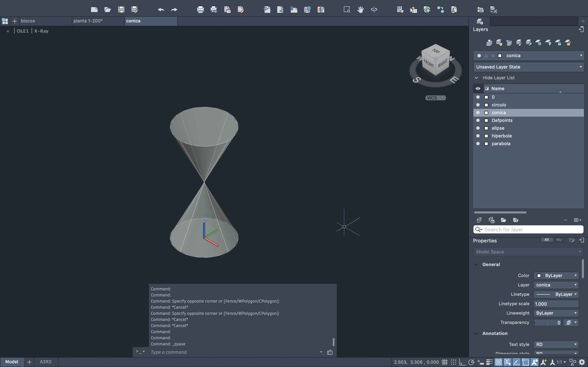Click the Zoom window tool icon
The width and height of the screenshot is (588, 367).
click(347, 10)
